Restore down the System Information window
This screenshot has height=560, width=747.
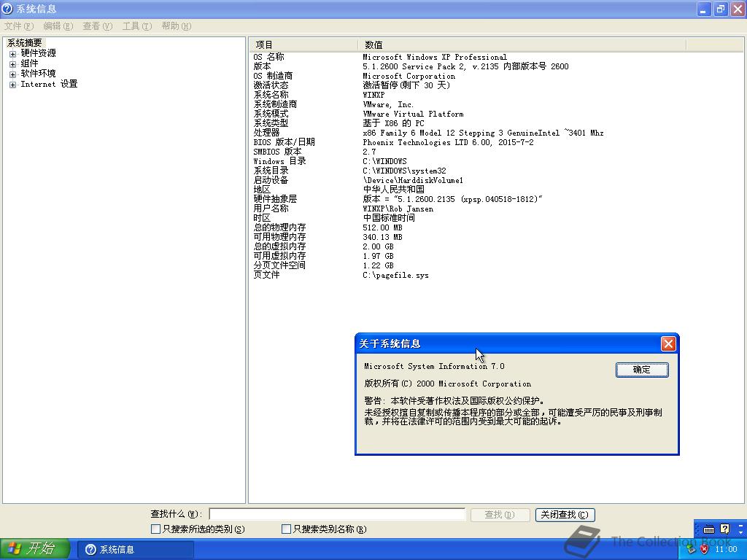coord(720,9)
